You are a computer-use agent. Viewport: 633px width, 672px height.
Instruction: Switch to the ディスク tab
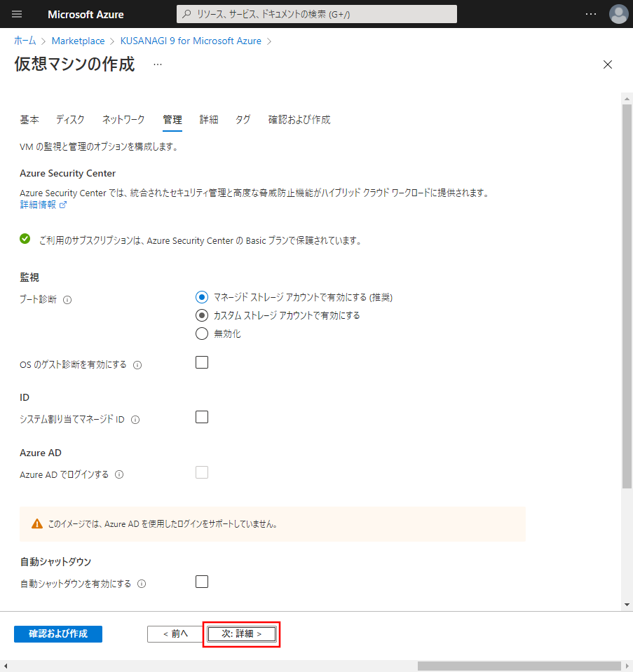[x=70, y=120]
